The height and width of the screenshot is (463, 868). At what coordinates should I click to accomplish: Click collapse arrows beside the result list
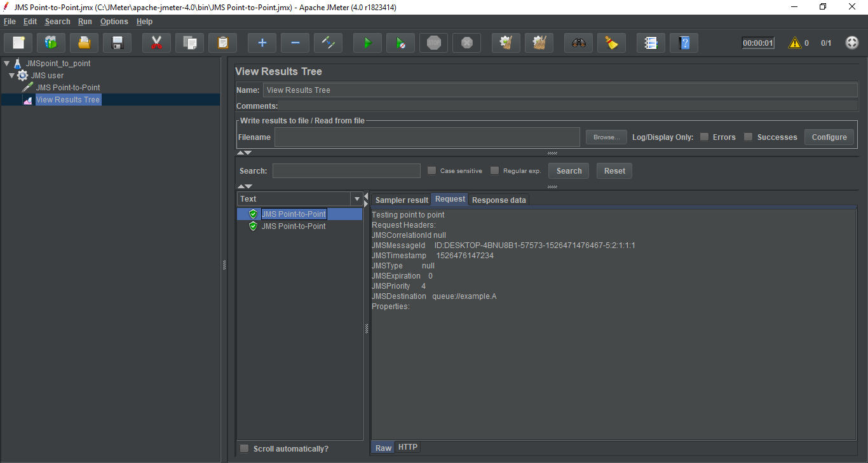[366, 199]
